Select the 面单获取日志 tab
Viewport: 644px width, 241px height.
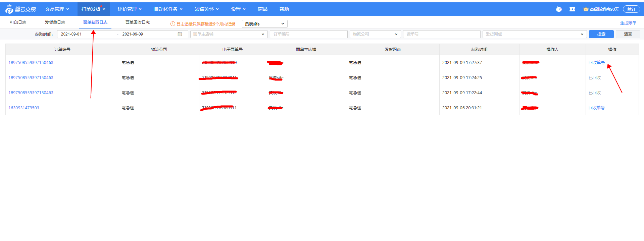[x=95, y=22]
